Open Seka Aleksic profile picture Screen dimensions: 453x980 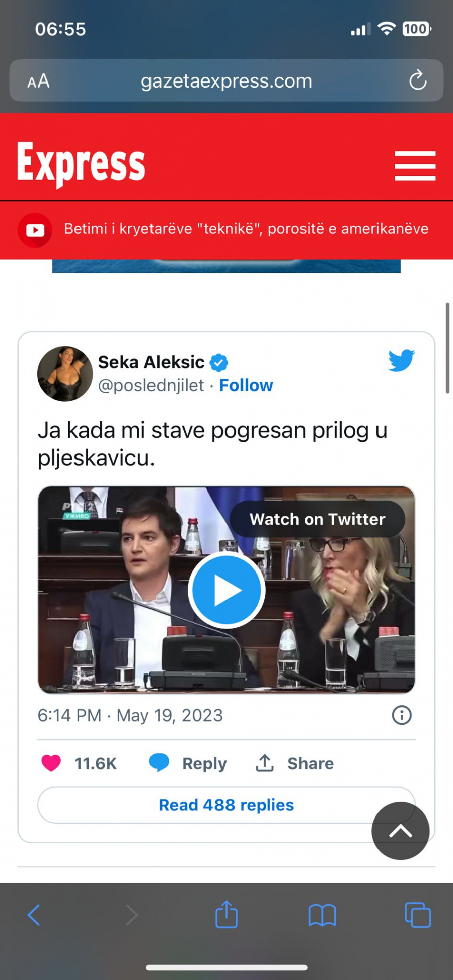(x=65, y=374)
